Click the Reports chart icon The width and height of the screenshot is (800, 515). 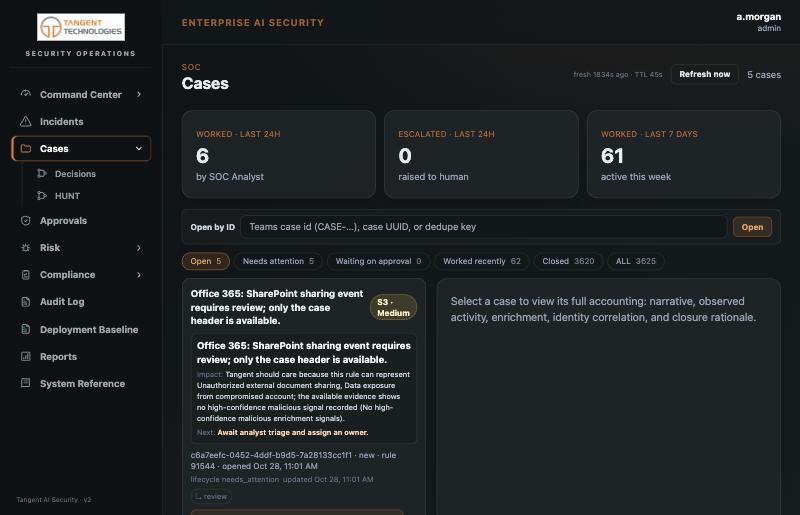(x=26, y=356)
